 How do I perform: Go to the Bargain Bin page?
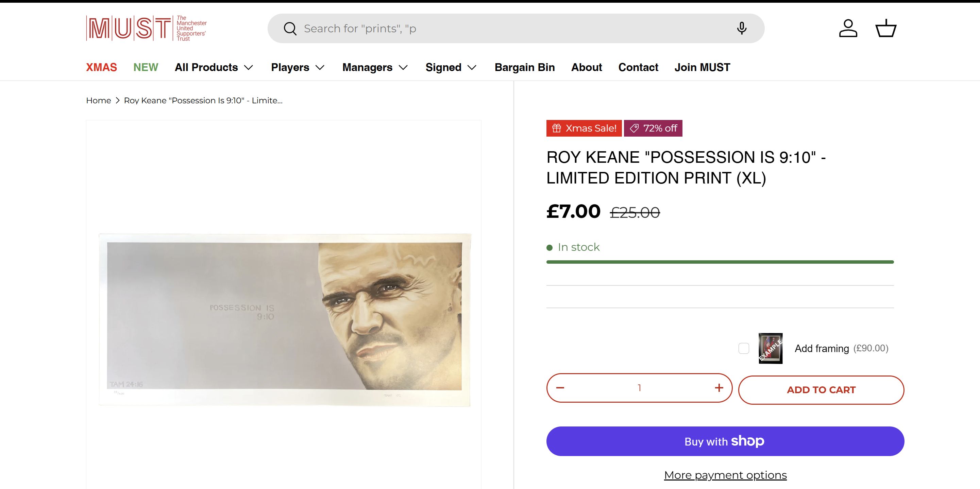tap(525, 67)
